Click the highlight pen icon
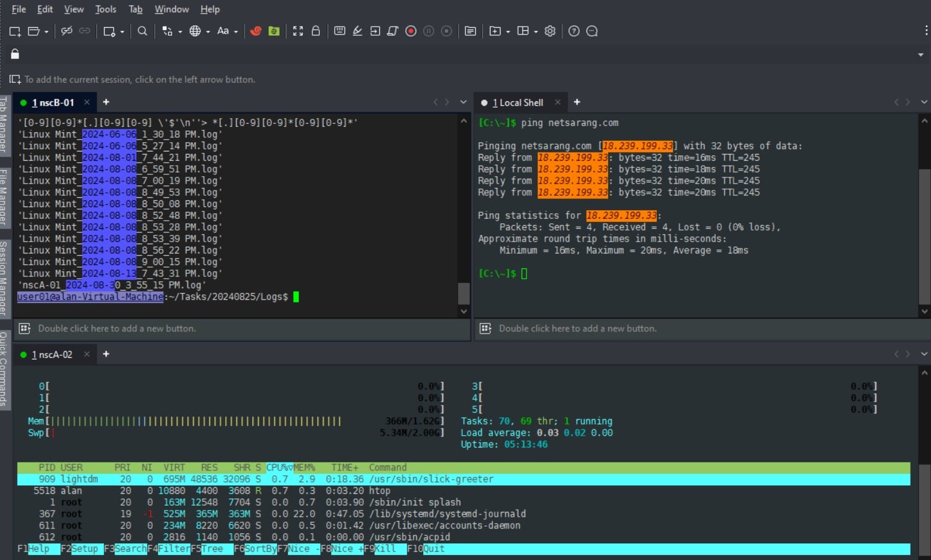This screenshot has height=560, width=931. point(358,31)
